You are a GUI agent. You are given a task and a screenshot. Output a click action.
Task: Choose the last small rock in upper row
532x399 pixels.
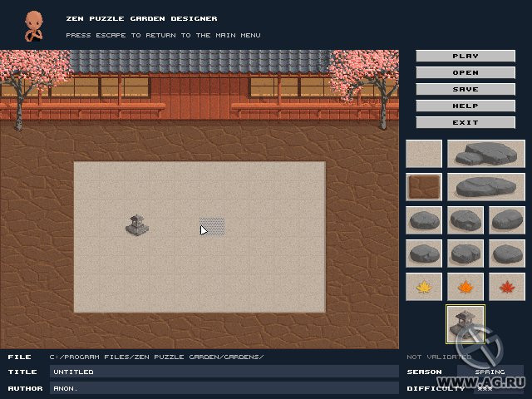[507, 220]
